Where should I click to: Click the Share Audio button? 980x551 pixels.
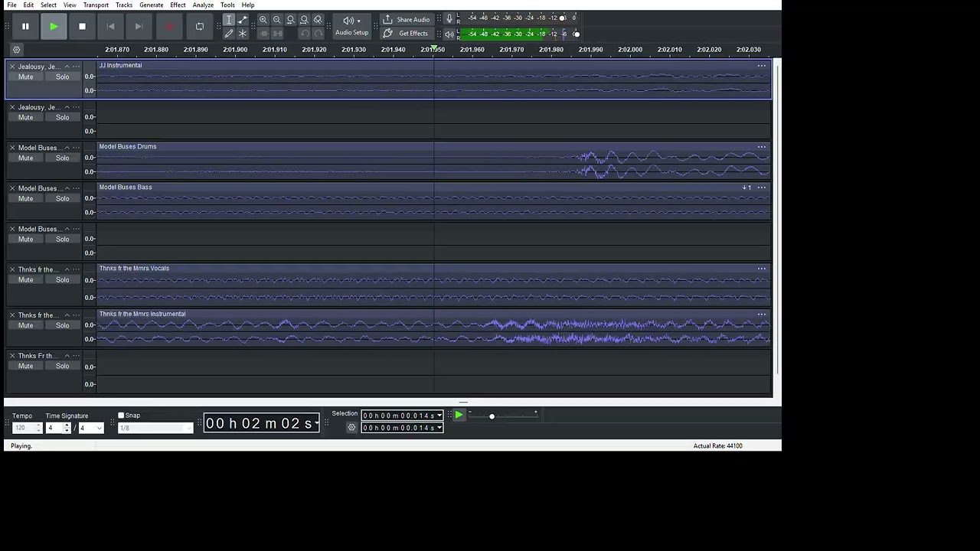(407, 20)
